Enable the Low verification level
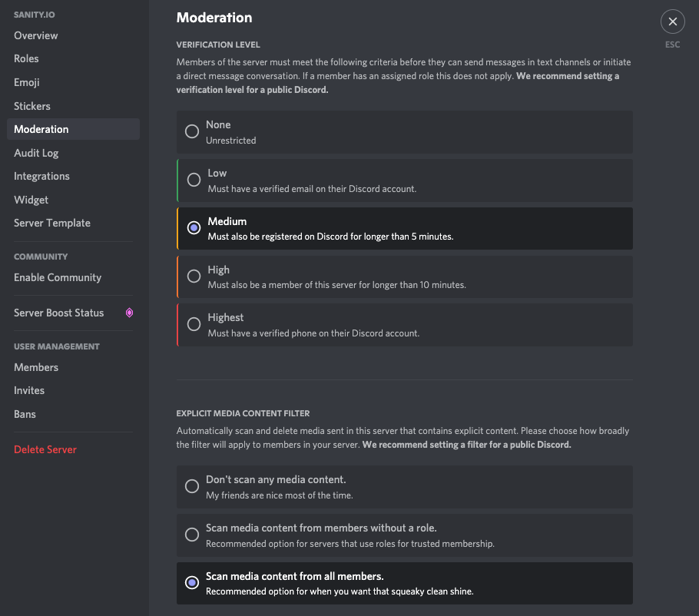Viewport: 699px width, 616px height. pos(193,180)
